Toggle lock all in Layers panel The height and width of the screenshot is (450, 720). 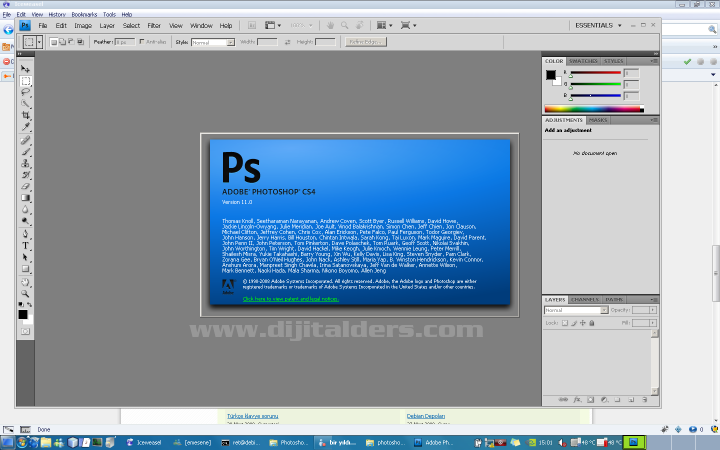click(592, 323)
